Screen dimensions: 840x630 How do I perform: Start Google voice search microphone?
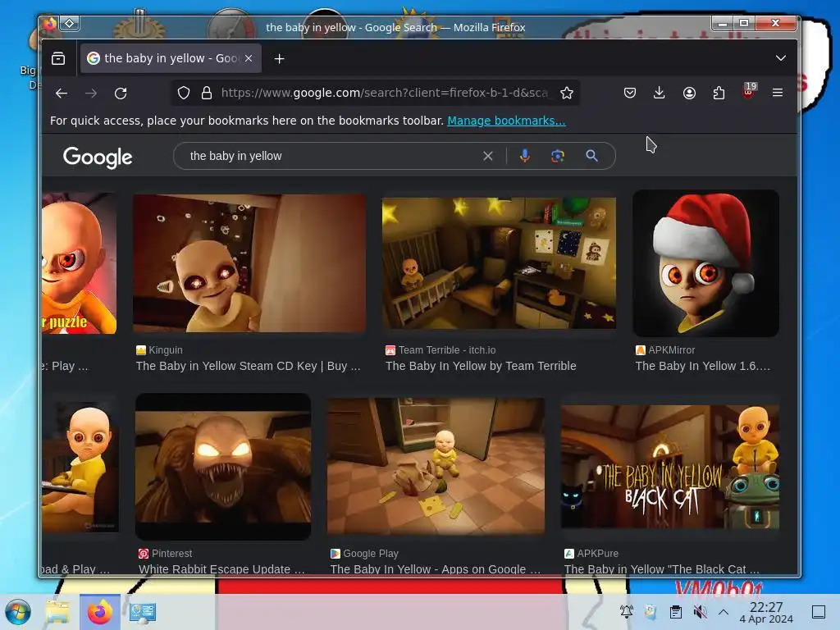click(525, 156)
